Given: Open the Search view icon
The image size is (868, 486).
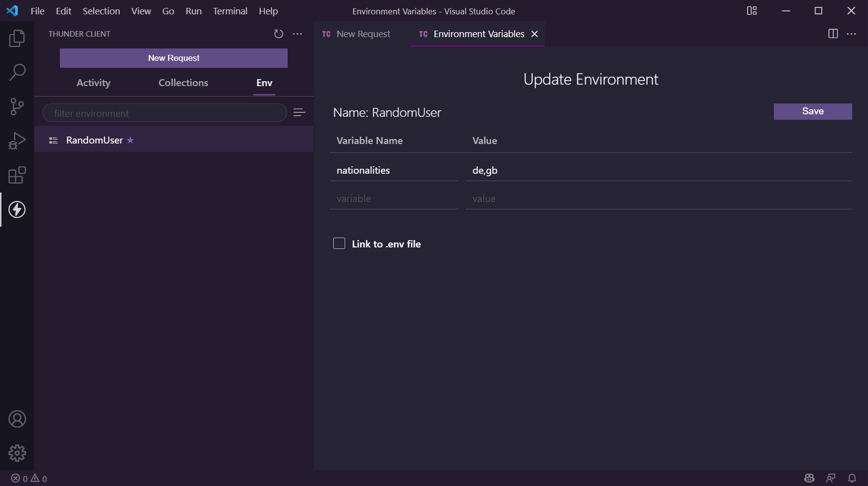Looking at the screenshot, I should pos(17,72).
